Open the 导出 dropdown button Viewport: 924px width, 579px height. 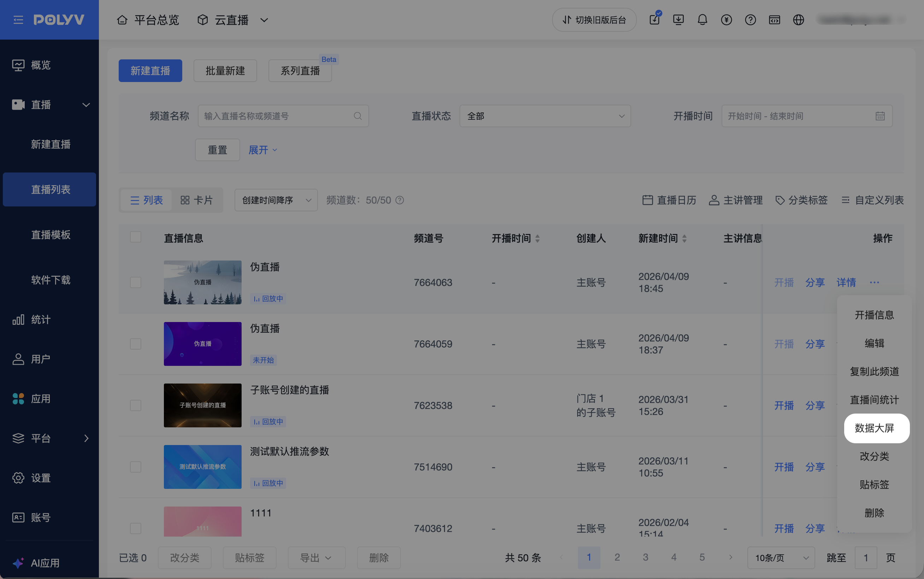click(x=316, y=558)
